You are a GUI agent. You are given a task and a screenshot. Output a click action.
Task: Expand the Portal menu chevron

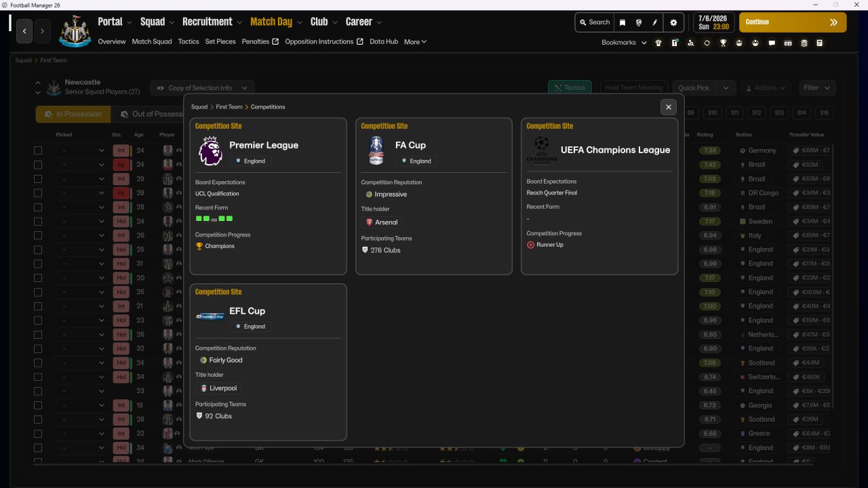(130, 22)
